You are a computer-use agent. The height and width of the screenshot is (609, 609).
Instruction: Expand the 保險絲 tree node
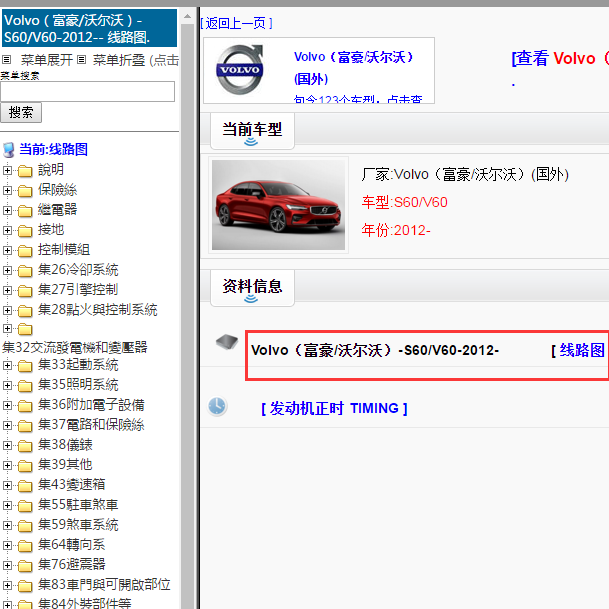click(x=7, y=190)
